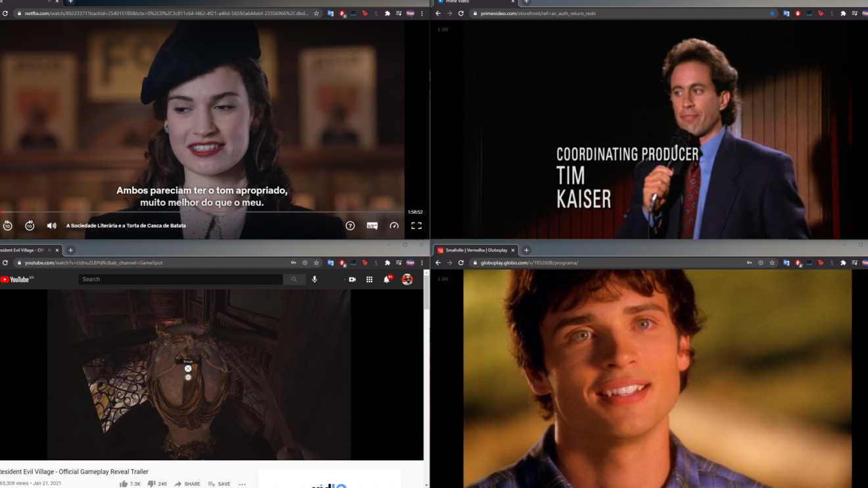Open the Netflix playback speed control
This screenshot has height=488, width=868.
point(394,226)
